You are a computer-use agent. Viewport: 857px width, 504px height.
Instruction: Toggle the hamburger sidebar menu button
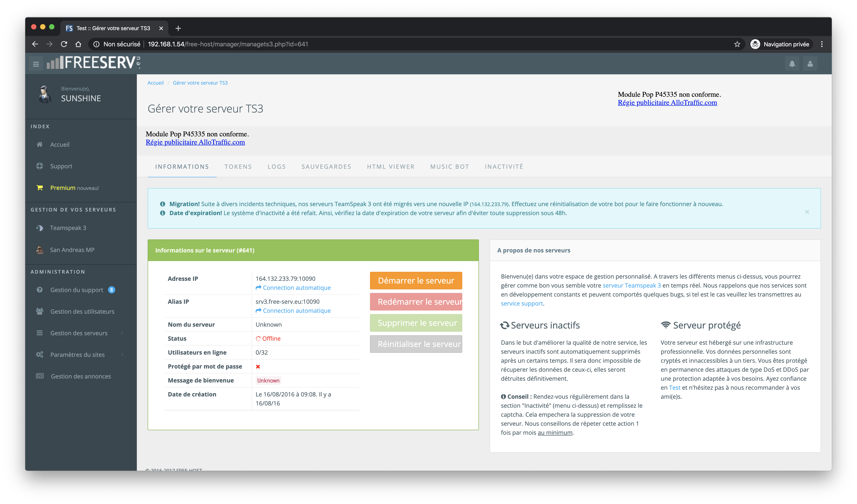(x=36, y=64)
